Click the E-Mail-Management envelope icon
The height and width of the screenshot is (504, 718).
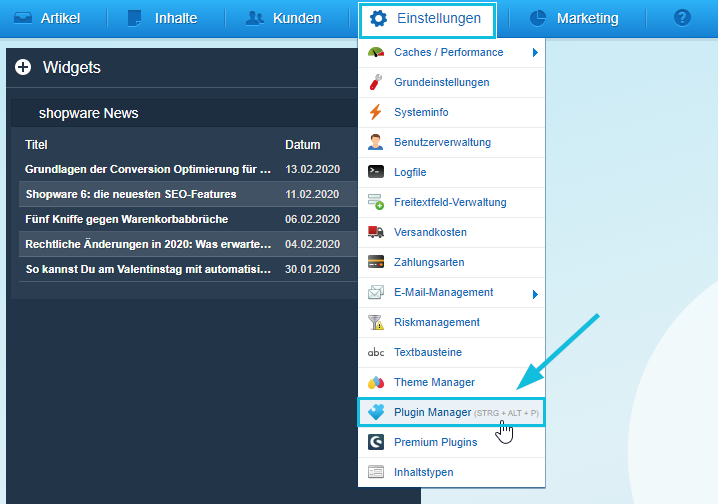tap(376, 292)
